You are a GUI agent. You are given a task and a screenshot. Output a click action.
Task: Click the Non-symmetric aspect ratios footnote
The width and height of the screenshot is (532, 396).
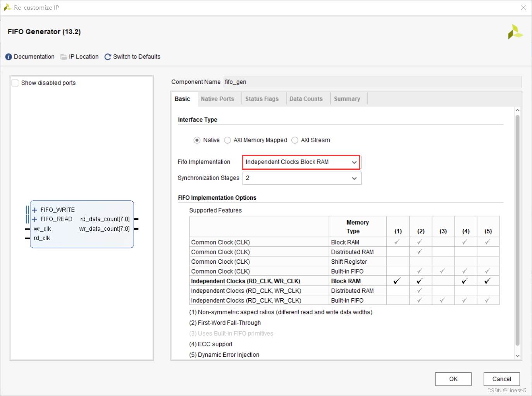click(281, 312)
